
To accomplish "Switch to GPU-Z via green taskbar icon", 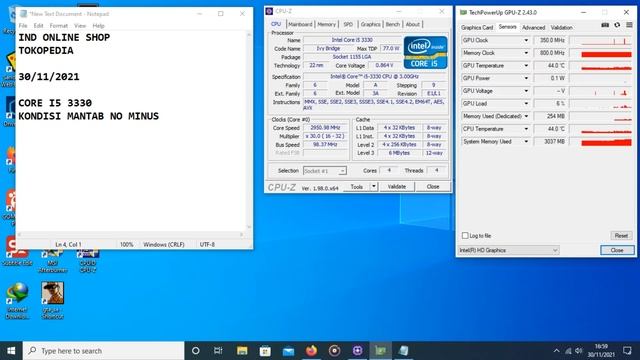I will (x=380, y=351).
